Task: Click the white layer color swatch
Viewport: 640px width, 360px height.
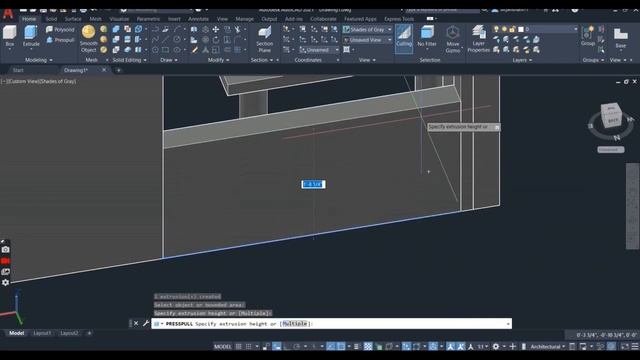Action: (x=521, y=29)
